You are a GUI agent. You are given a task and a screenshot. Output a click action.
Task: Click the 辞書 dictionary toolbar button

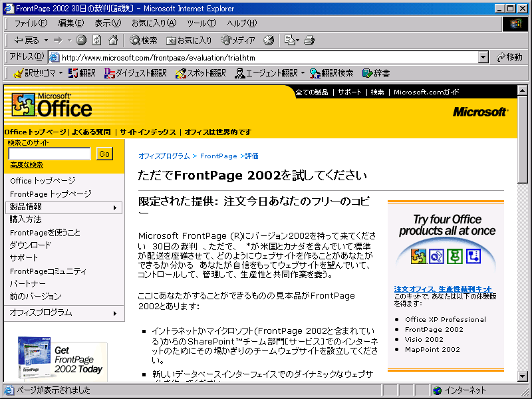click(x=376, y=73)
